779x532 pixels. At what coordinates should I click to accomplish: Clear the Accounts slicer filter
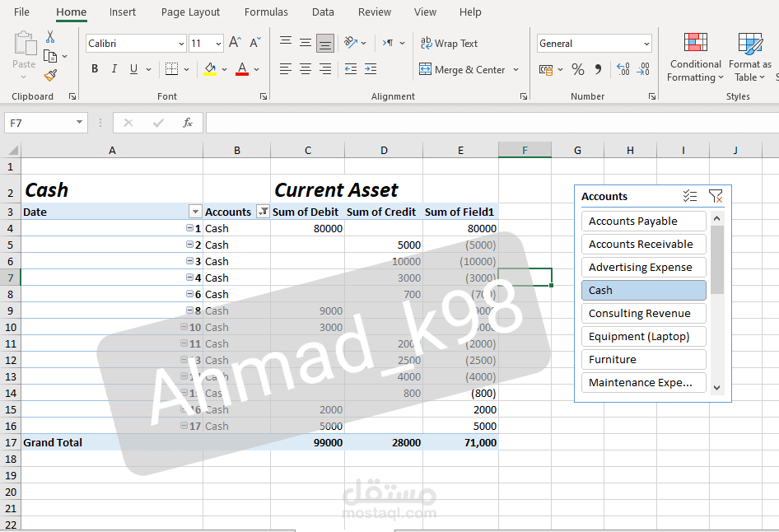(716, 196)
